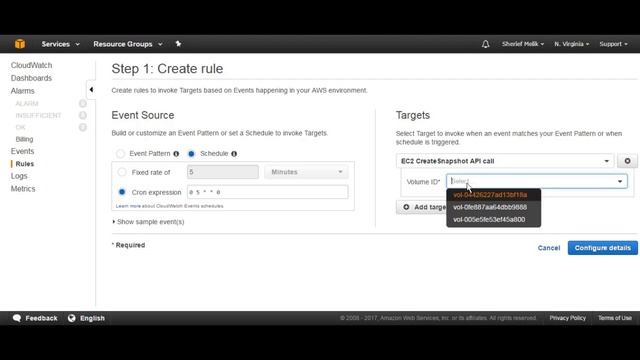Viewport: 640px width, 360px height.
Task: Show Schedule info icon
Action: pos(234,154)
